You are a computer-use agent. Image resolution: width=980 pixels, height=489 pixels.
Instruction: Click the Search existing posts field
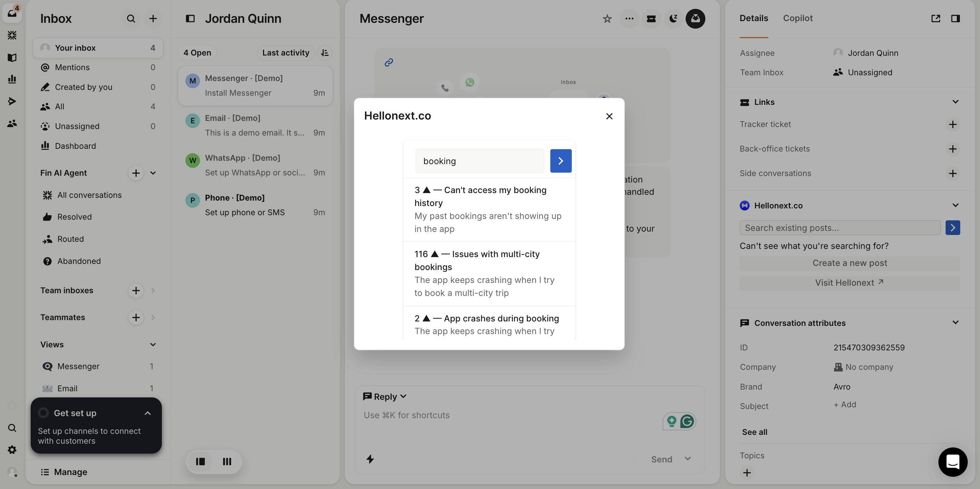click(840, 228)
